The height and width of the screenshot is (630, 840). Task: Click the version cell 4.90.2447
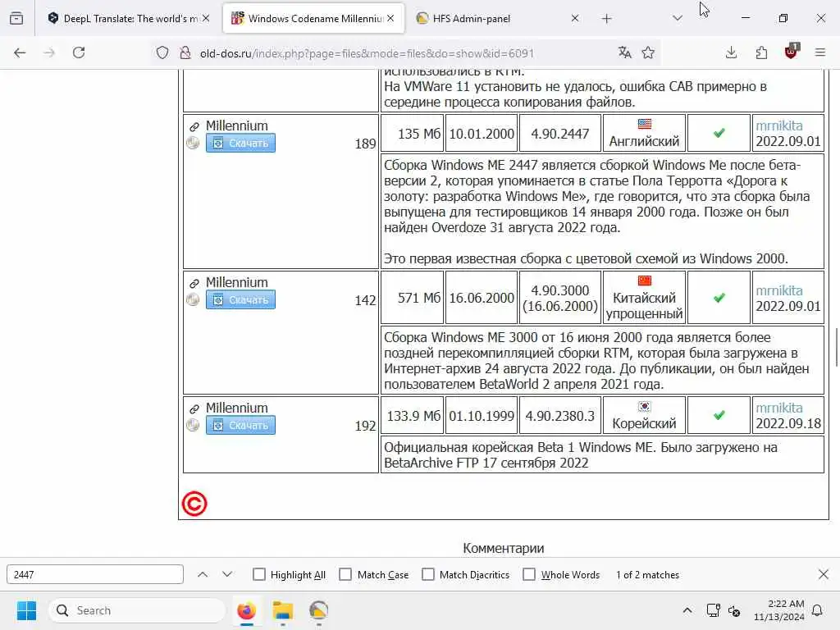point(559,134)
